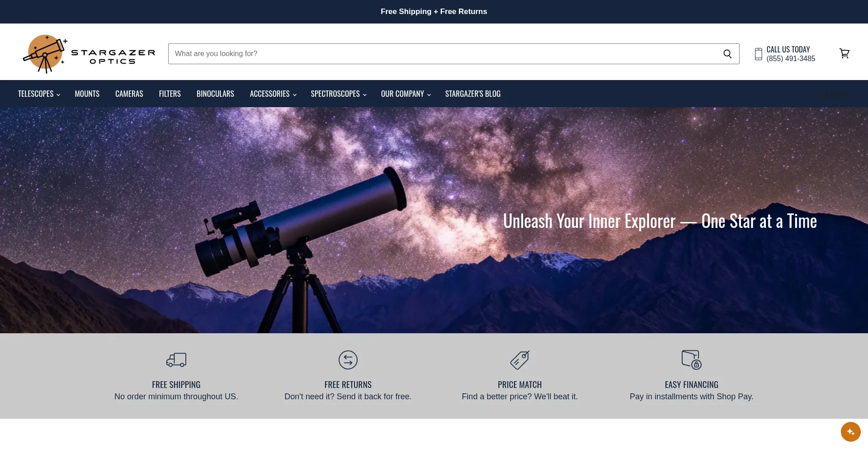Click the Free Shipping + Free Returns banner
868x449 pixels.
[x=434, y=11]
